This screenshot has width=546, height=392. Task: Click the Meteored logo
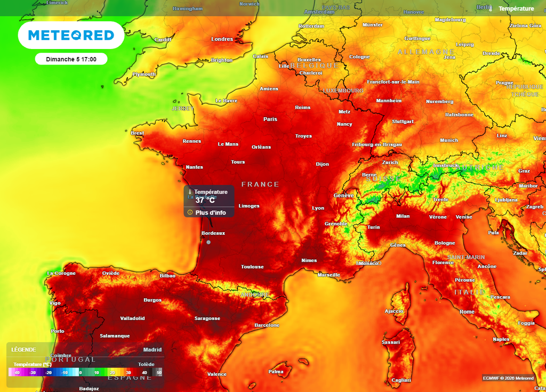point(71,35)
